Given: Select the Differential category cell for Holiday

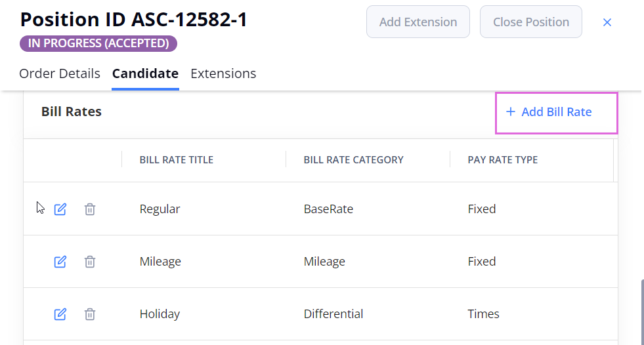Looking at the screenshot, I should click(x=333, y=314).
